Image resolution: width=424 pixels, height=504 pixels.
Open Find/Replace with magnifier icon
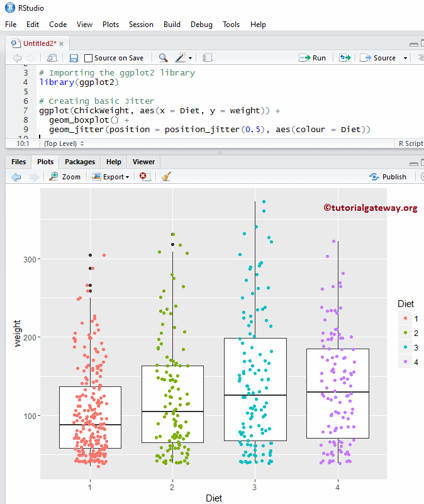(x=164, y=58)
